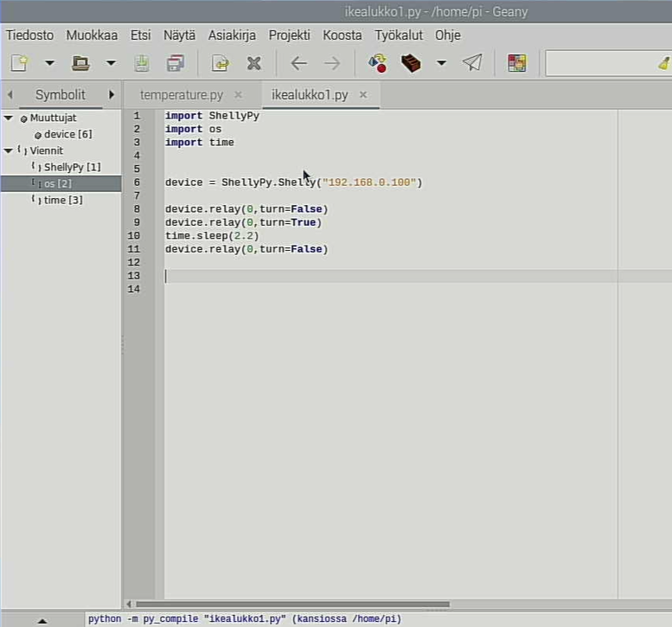Open the Koosta menu
This screenshot has height=627, width=672.
(x=342, y=35)
